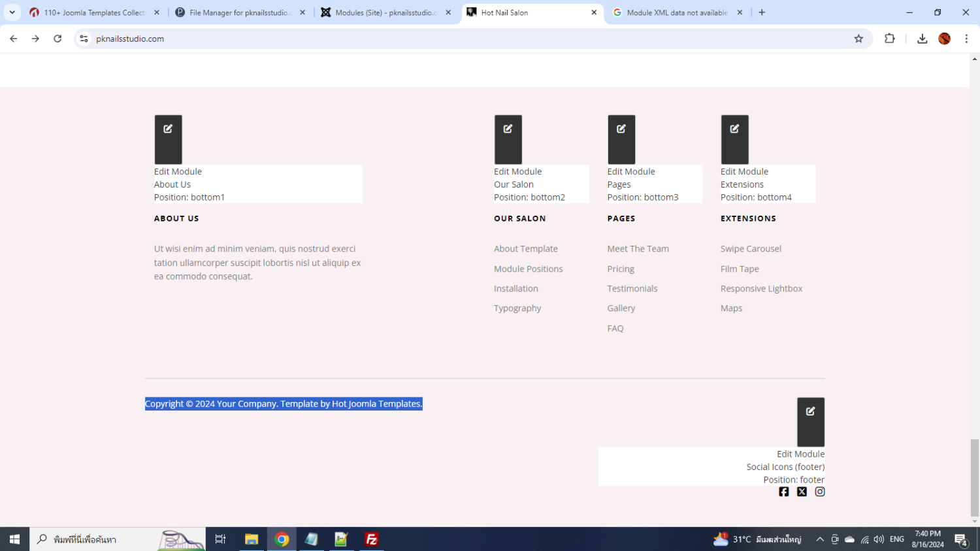Switch to Modules (Site) tab
Image resolution: width=980 pixels, height=551 pixels.
(x=387, y=12)
